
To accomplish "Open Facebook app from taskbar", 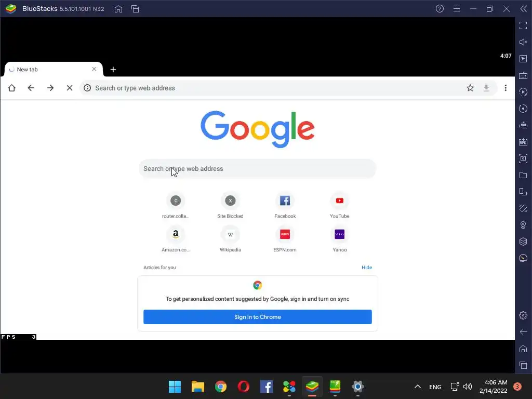I will (267, 387).
